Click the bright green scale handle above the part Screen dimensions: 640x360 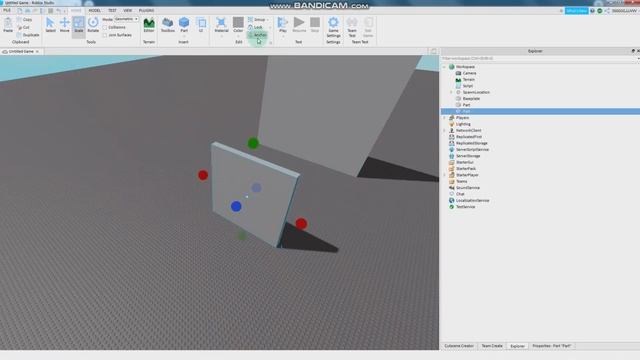pos(253,143)
